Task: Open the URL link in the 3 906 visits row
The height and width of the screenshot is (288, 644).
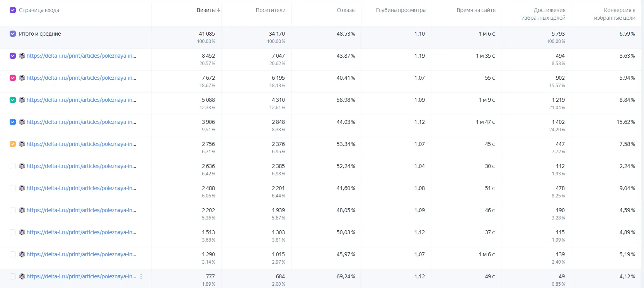Action: pyautogui.click(x=81, y=122)
